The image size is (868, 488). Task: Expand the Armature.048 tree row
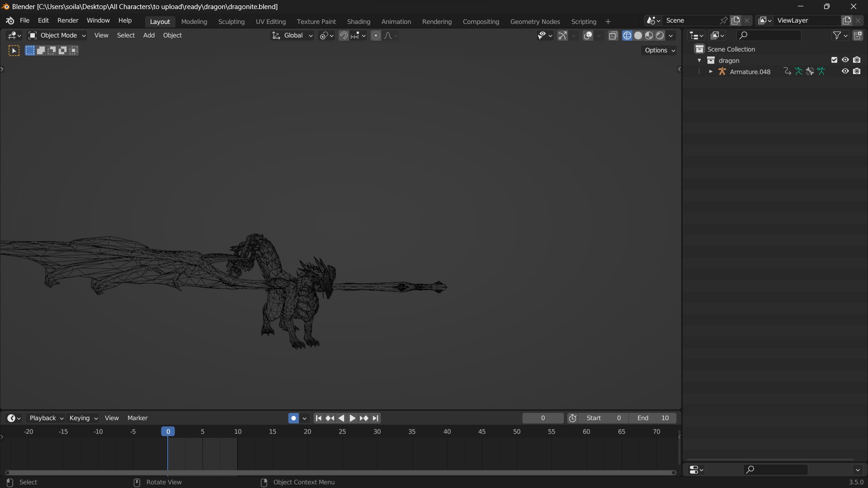[x=711, y=71]
